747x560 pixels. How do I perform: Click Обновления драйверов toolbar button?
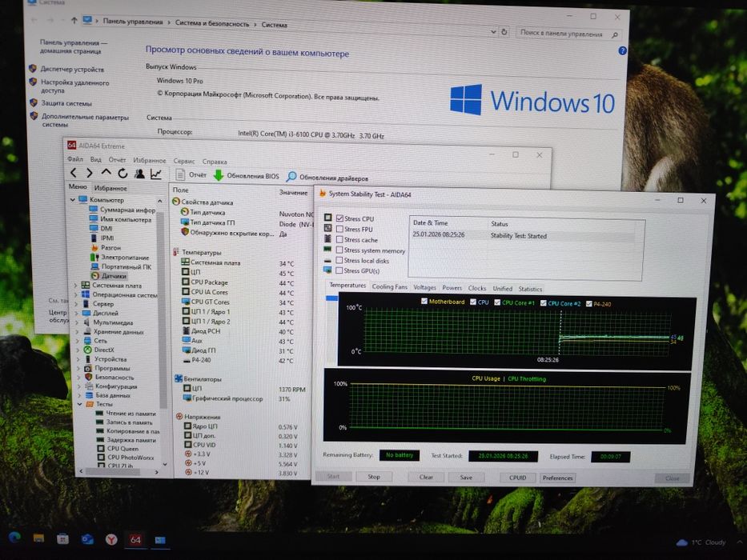(x=327, y=177)
